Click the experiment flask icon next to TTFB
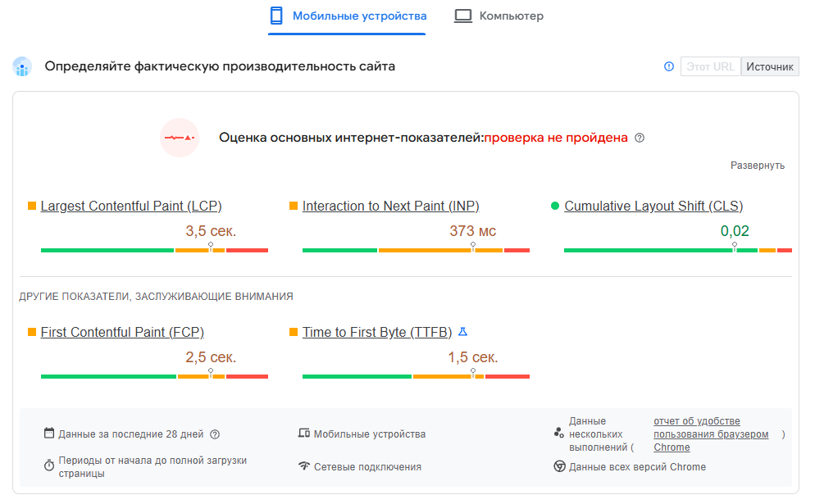The image size is (815, 504). [x=462, y=331]
